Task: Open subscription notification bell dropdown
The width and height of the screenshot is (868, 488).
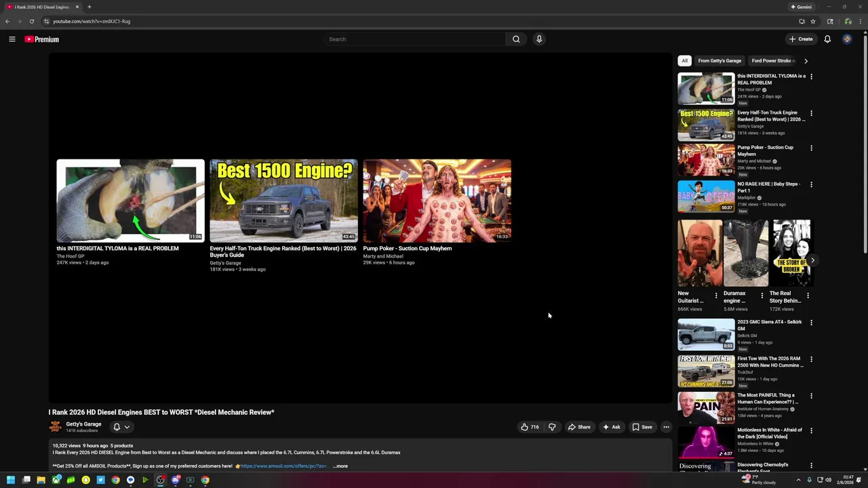Action: (121, 427)
